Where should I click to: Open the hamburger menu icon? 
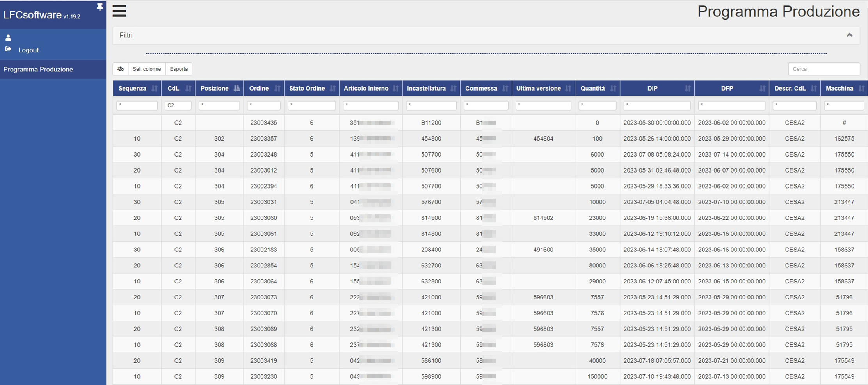[x=119, y=11]
